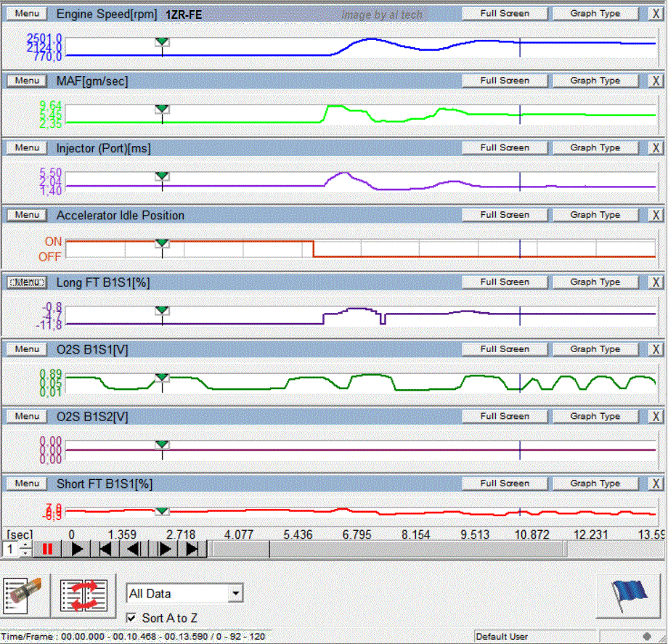Viewport: 668px width, 644px height.
Task: Toggle the Sort A to Z checkbox
Action: click(131, 618)
